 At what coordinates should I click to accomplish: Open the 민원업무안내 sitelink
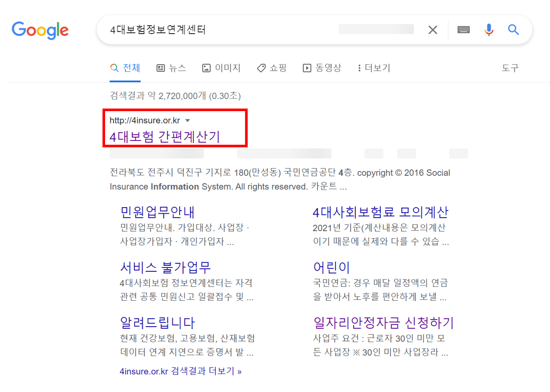point(158,212)
